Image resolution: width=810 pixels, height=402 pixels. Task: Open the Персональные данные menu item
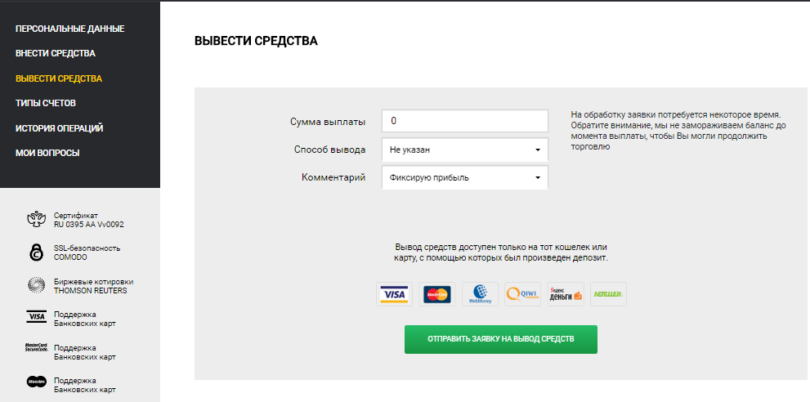point(70,28)
